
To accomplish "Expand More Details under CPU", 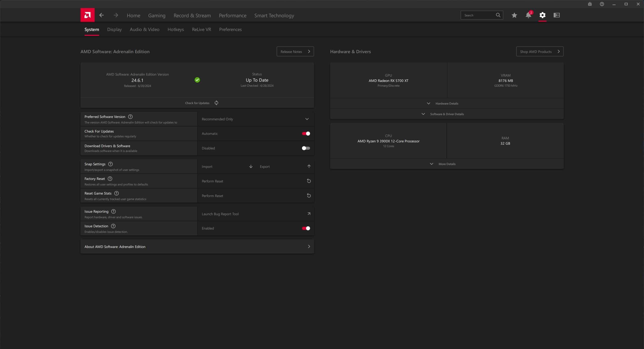I will pyautogui.click(x=447, y=164).
